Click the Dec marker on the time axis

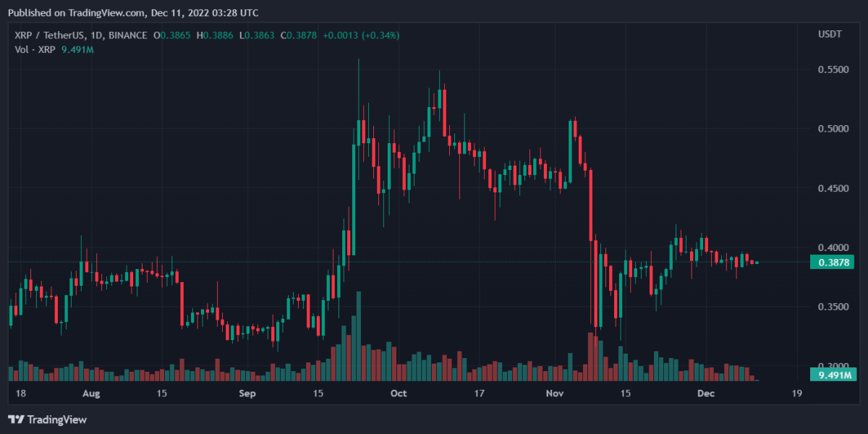coord(706,393)
